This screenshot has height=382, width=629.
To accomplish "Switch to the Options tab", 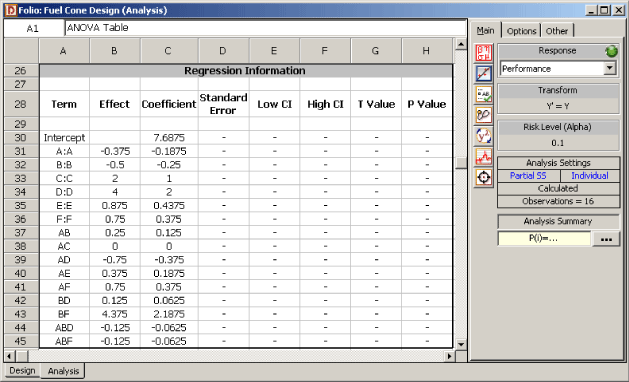I will [521, 31].
